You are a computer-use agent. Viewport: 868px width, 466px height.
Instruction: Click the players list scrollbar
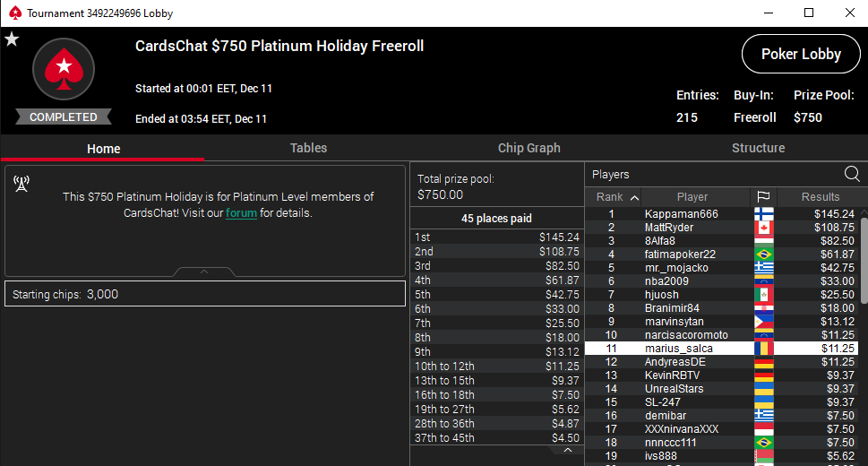coord(864,261)
